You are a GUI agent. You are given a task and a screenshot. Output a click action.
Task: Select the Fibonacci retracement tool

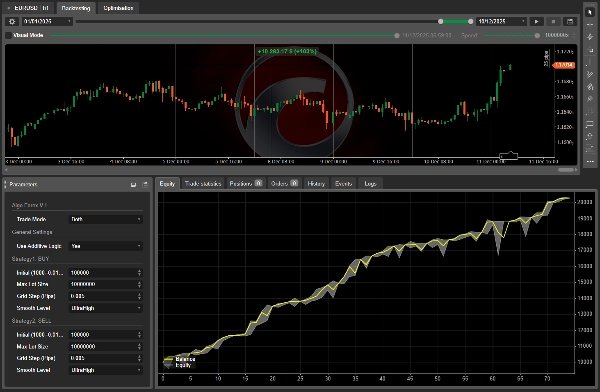click(x=590, y=111)
